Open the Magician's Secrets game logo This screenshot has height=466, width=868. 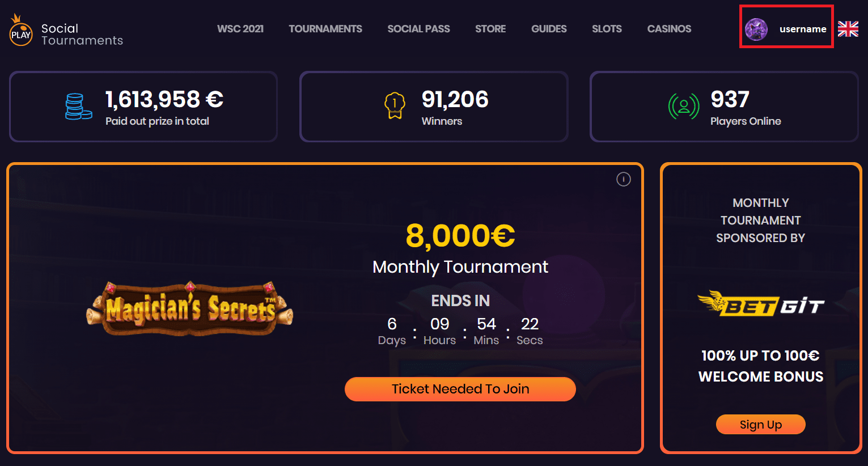190,308
